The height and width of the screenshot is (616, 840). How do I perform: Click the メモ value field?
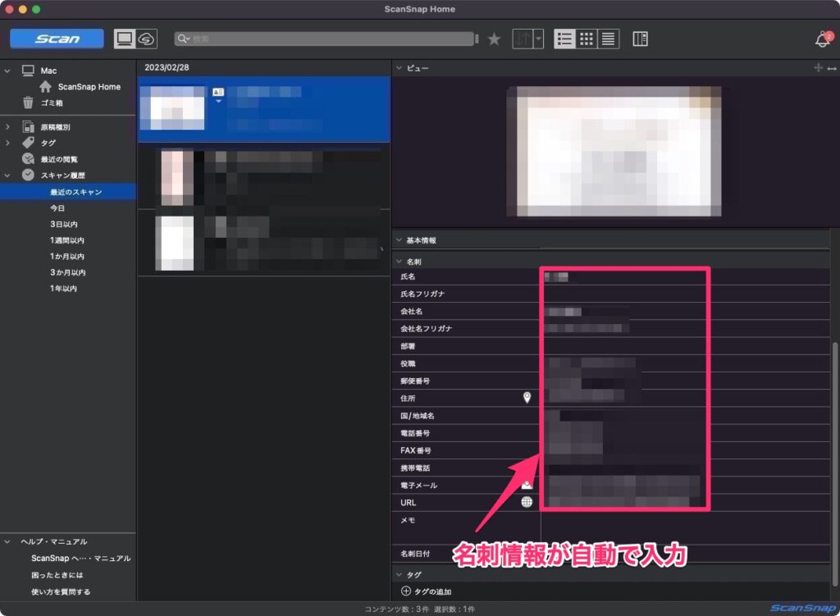tap(685, 527)
